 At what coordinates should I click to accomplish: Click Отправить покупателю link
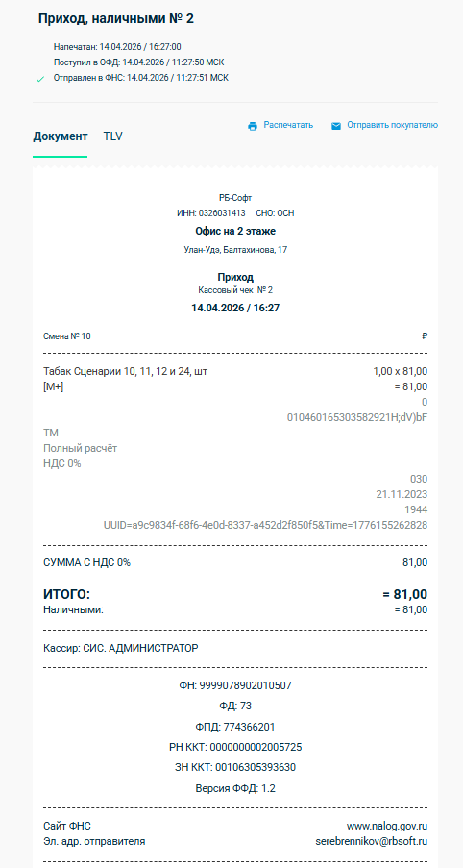pos(392,125)
